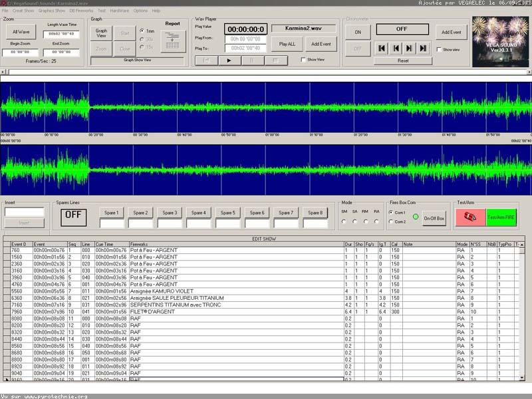
Task: Click the Repeat grid icon in Graph panel
Action: click(x=173, y=42)
